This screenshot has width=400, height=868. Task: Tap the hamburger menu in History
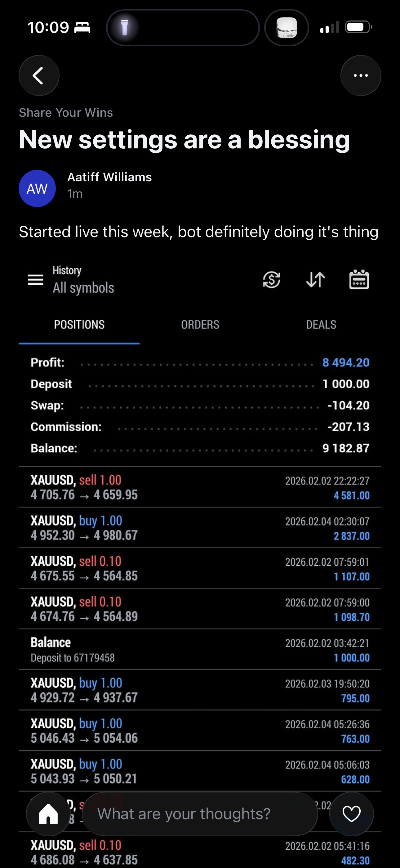[35, 280]
